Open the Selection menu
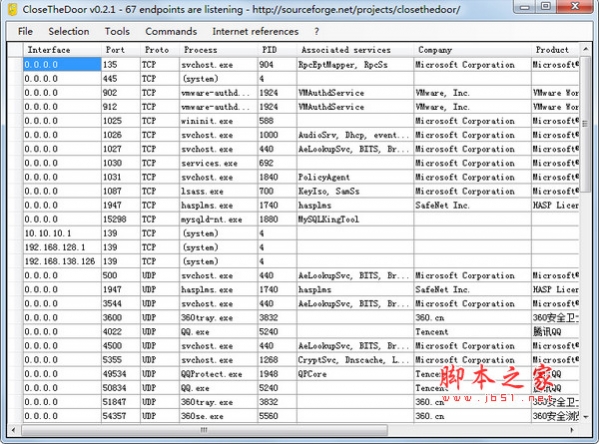 (68, 31)
